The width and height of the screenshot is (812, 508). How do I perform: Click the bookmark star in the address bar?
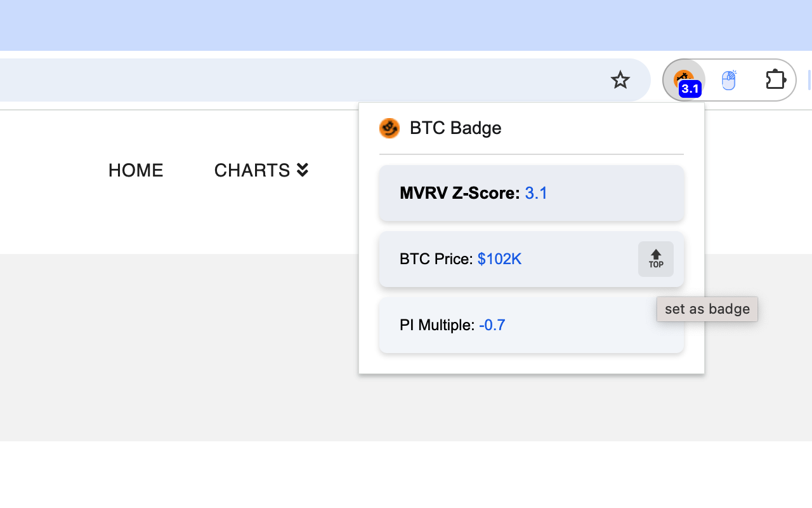620,80
